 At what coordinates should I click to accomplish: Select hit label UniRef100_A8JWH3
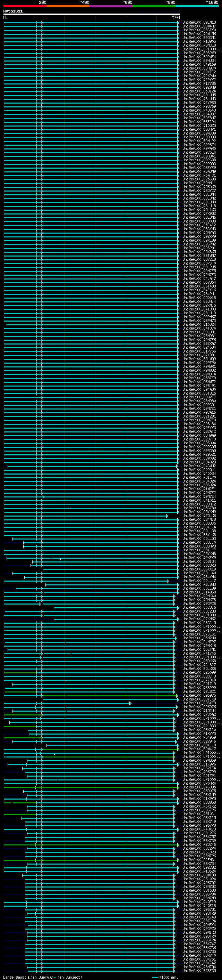pyautogui.click(x=199, y=585)
